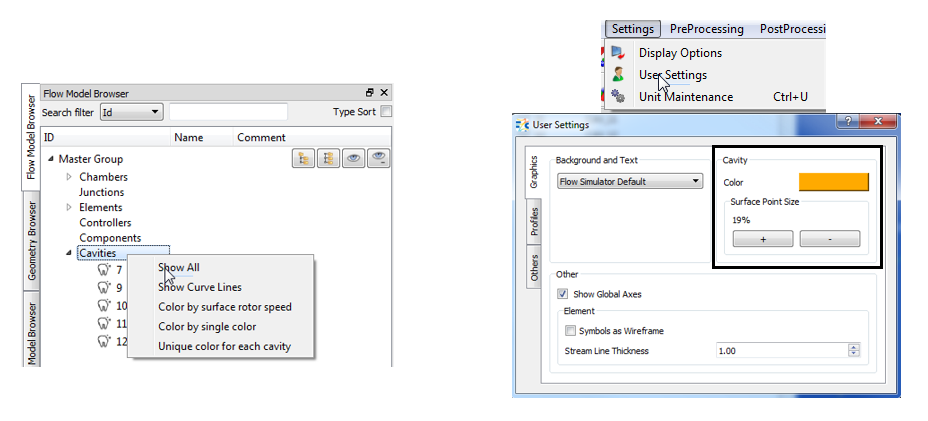Increase surface point size with plus button
This screenshot has width=928, height=421.
[x=763, y=239]
